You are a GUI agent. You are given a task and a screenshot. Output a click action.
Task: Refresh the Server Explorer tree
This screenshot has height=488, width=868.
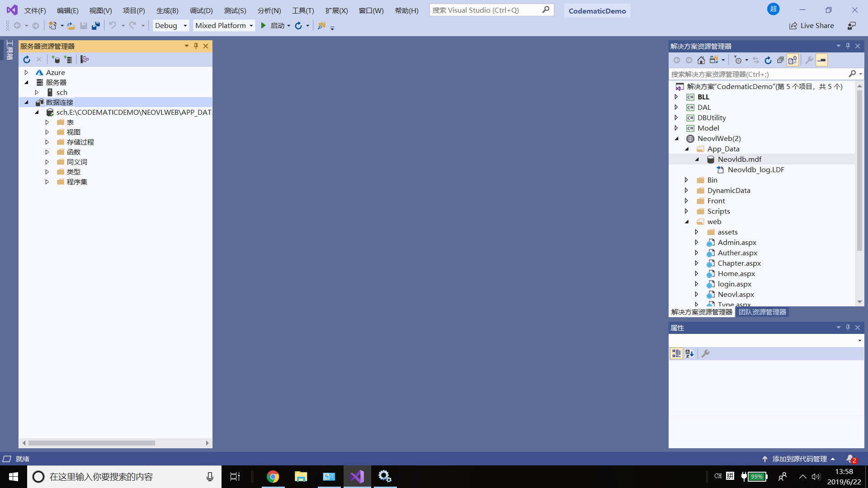(27, 59)
